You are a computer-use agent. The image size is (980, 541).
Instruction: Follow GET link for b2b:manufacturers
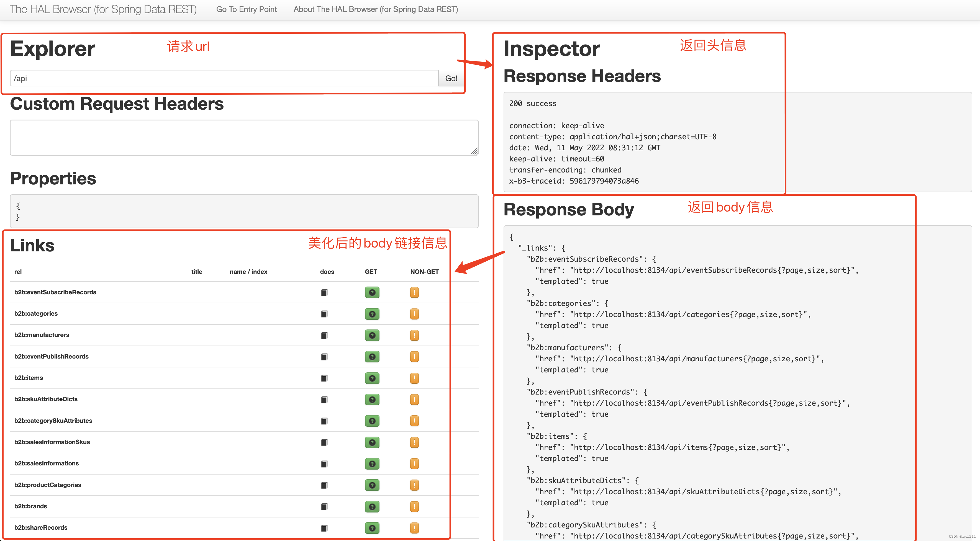(x=372, y=335)
